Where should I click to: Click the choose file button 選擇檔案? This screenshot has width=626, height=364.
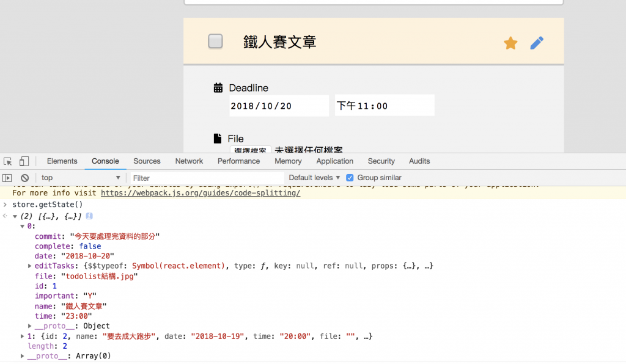pos(251,150)
